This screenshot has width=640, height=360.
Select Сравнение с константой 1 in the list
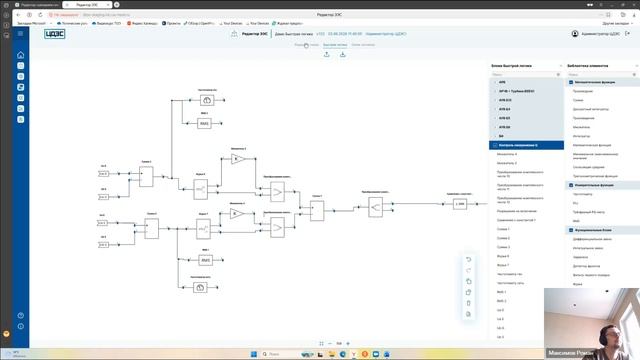(x=516, y=220)
